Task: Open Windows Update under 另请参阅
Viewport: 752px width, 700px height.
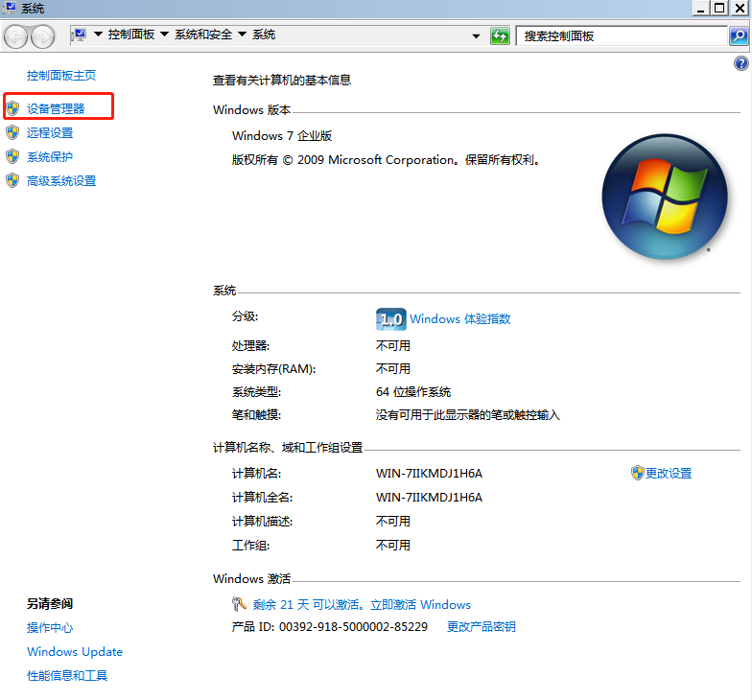Action: pyautogui.click(x=75, y=652)
